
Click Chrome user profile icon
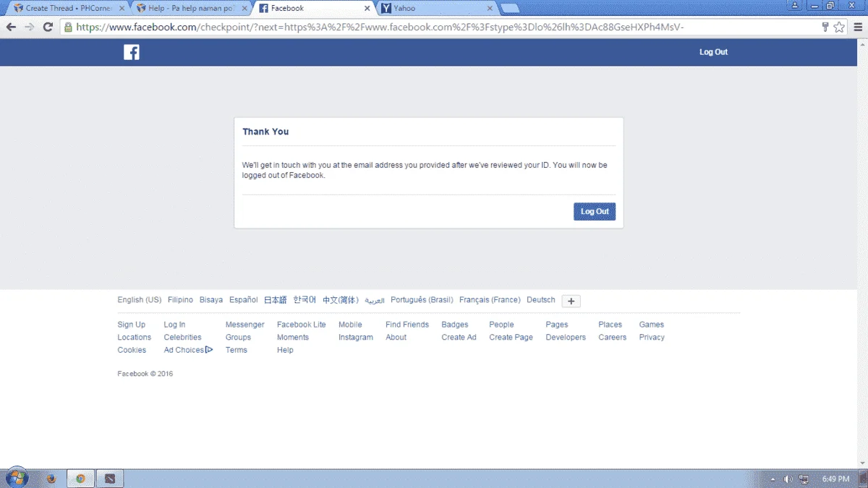click(x=795, y=5)
